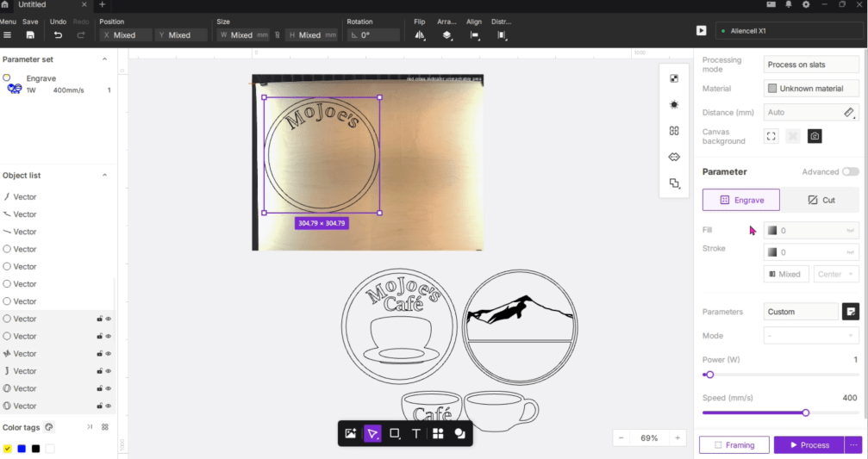Screen dimensions: 868x459
Task: Click the camera canvas background icon
Action: coord(815,136)
